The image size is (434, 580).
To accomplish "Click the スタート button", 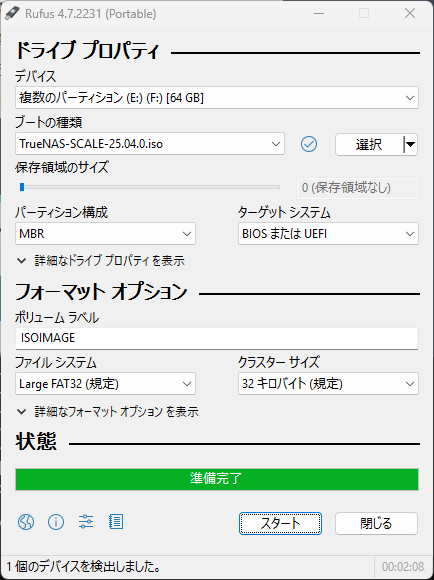I will click(280, 523).
